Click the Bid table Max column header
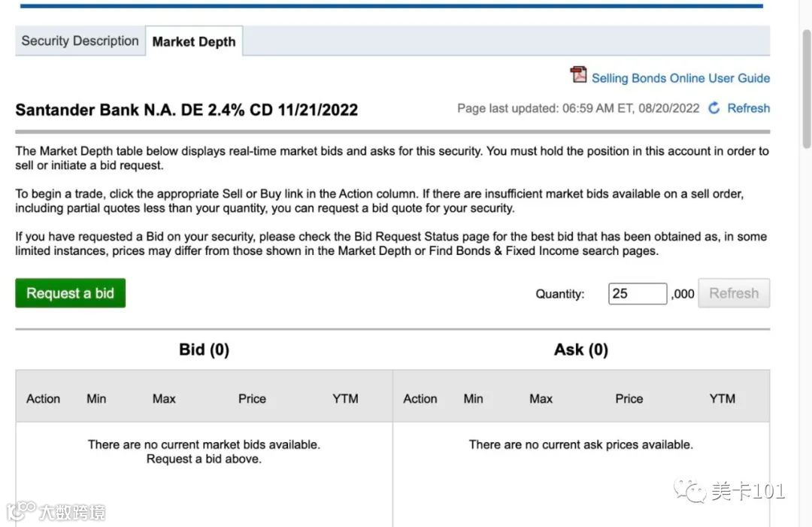The image size is (812, 527). (x=164, y=398)
